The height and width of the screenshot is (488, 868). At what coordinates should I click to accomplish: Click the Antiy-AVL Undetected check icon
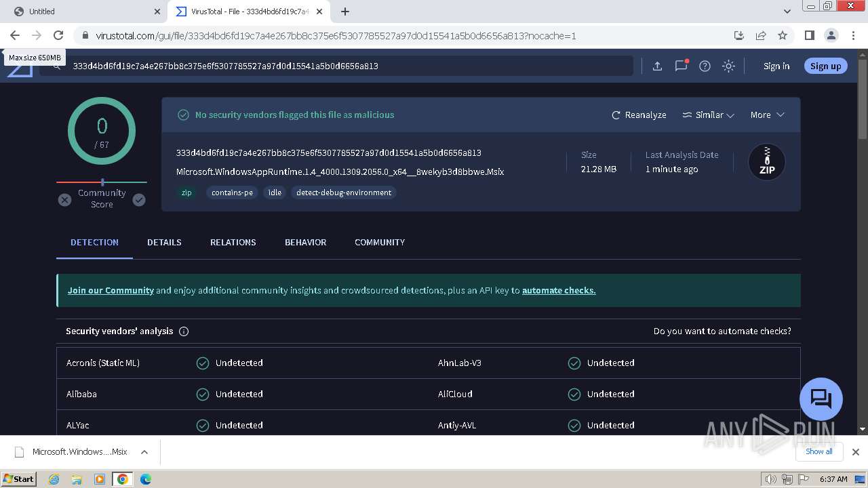(x=574, y=425)
